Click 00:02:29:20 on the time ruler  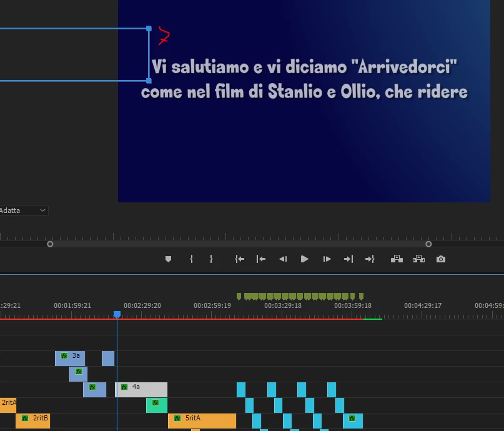[142, 305]
